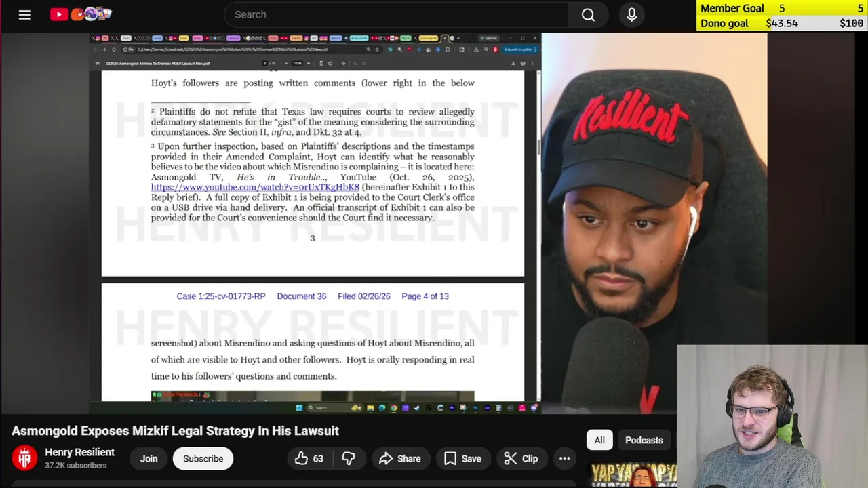The height and width of the screenshot is (488, 868).
Task: Start voice search with the microphone
Action: [631, 14]
